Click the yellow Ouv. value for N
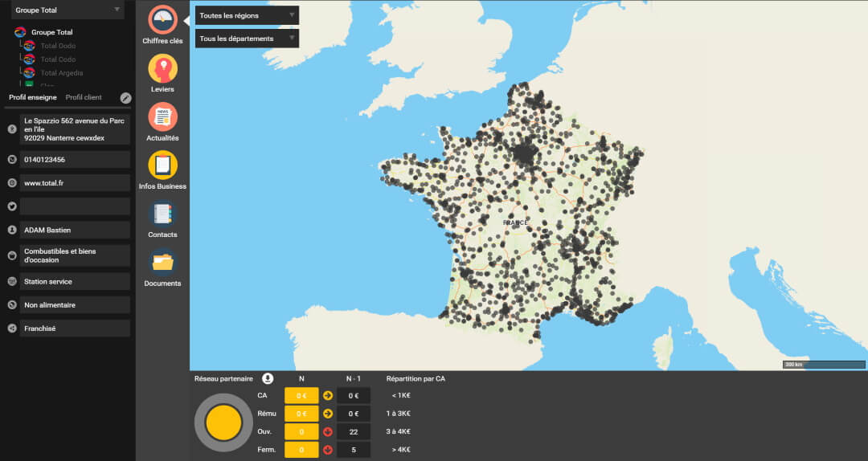 pyautogui.click(x=301, y=431)
